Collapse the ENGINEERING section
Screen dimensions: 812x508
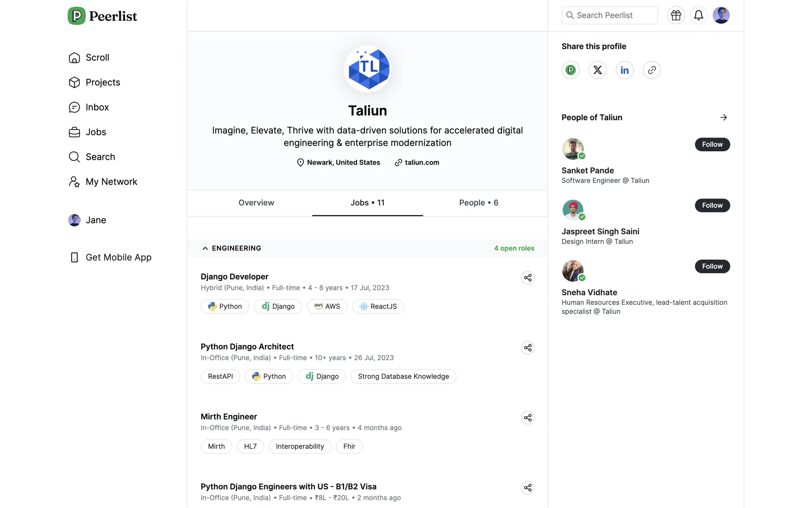(205, 248)
